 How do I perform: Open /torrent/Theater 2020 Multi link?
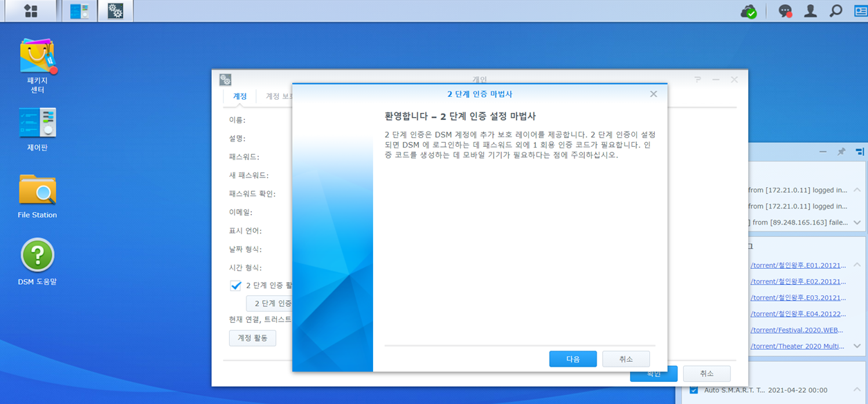point(798,346)
